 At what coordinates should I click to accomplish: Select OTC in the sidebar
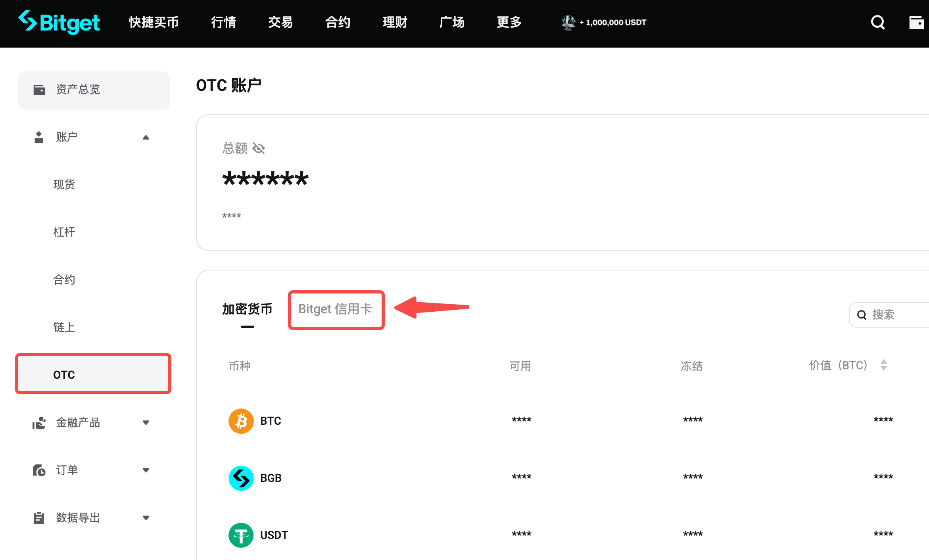(64, 374)
